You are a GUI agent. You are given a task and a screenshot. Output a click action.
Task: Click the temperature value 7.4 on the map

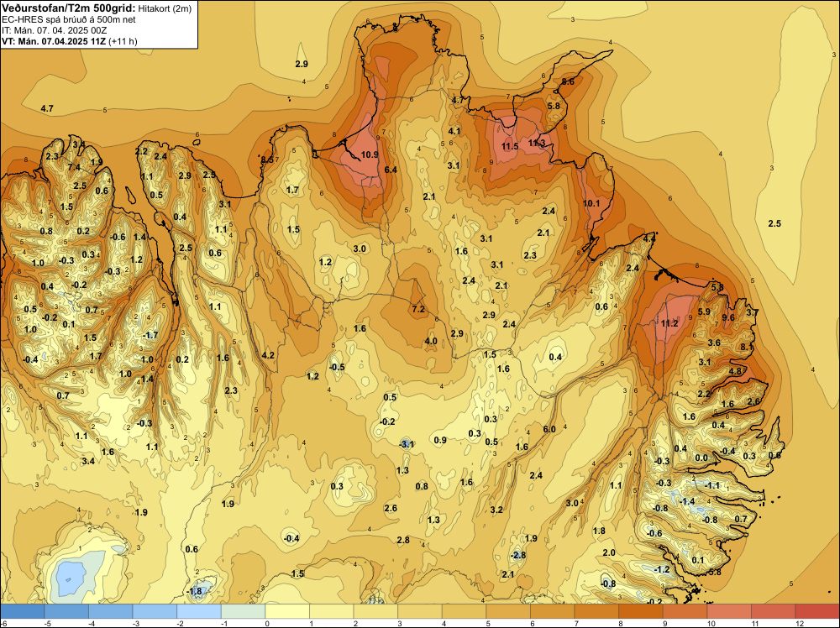tap(74, 168)
